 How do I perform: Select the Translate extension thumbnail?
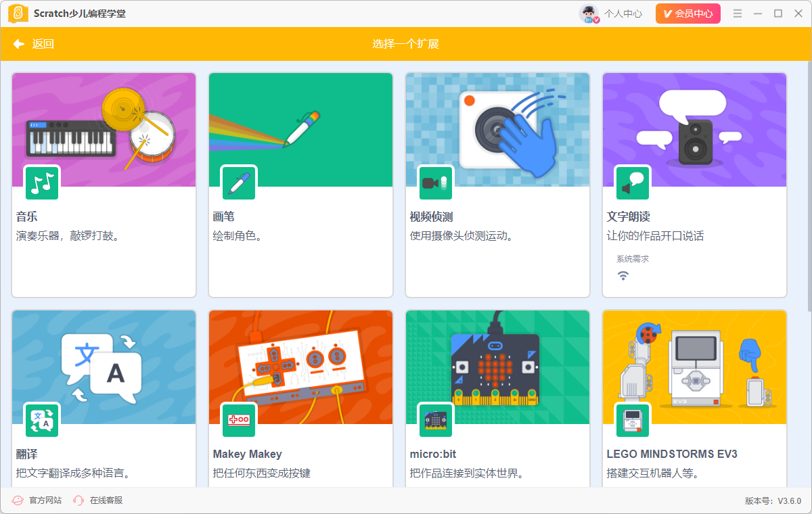point(104,367)
